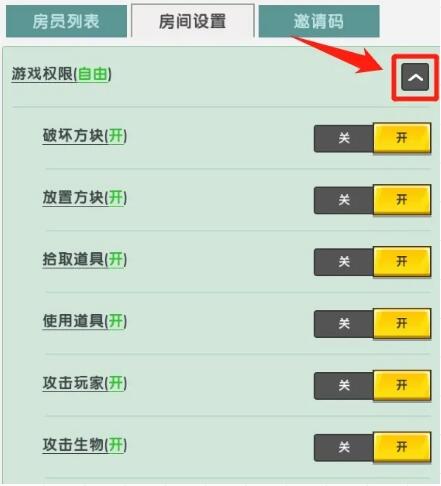Disable 攻击玩家 with the 关 button
Viewport: 441px width, 486px height.
point(343,386)
